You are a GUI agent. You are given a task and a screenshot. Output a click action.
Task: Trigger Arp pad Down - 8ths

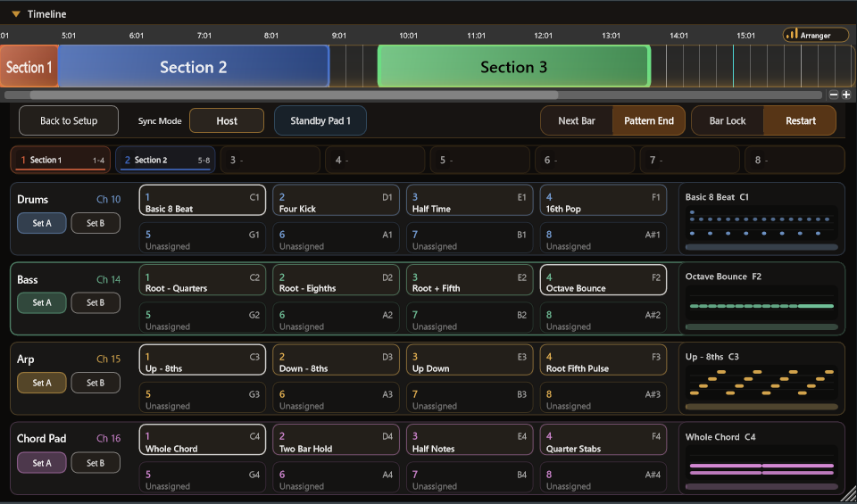pos(336,359)
